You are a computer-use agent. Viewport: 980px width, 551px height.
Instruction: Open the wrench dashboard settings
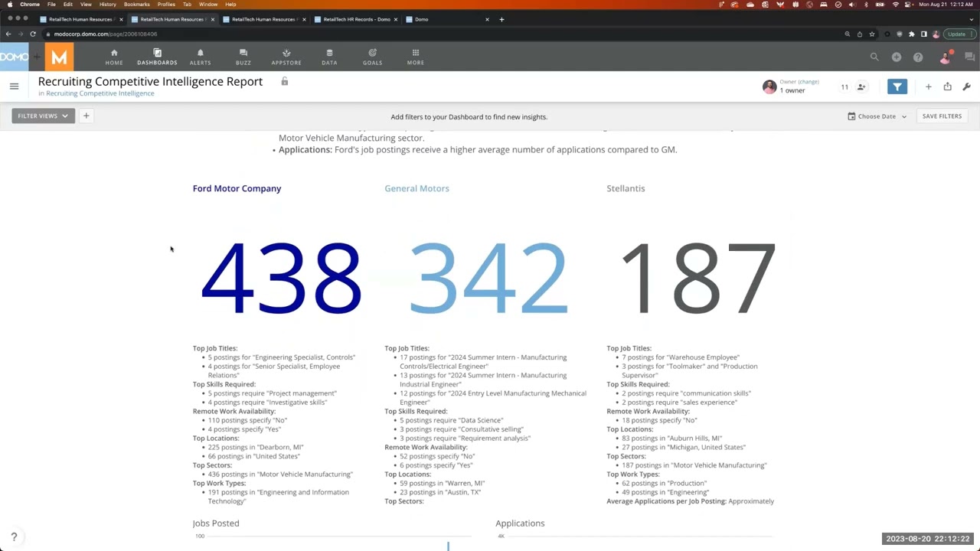[x=966, y=87]
